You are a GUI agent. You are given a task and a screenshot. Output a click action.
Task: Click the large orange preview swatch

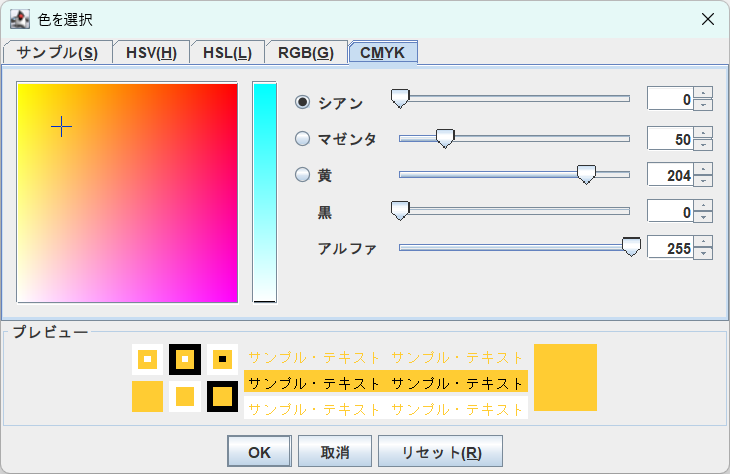[x=565, y=378]
